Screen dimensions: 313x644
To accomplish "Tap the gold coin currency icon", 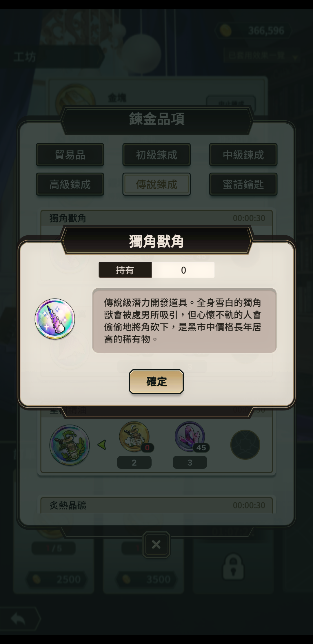I will click(x=225, y=30).
